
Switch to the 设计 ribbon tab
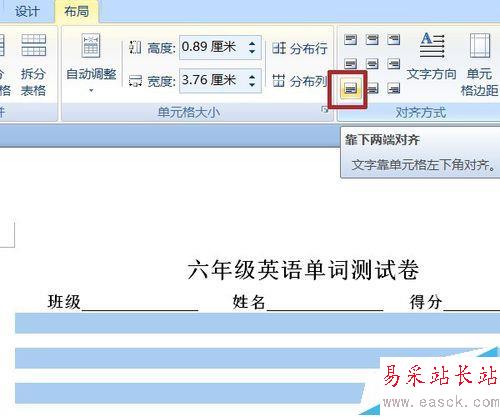(x=27, y=12)
